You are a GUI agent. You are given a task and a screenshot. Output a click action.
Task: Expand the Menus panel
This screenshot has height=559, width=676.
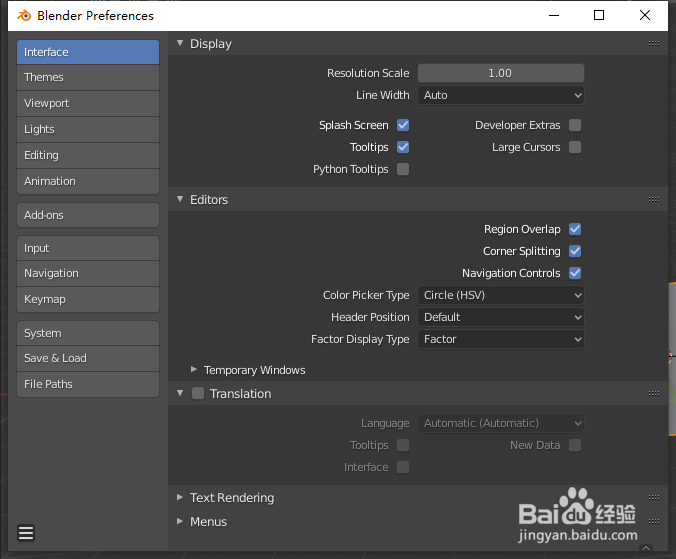click(x=180, y=521)
